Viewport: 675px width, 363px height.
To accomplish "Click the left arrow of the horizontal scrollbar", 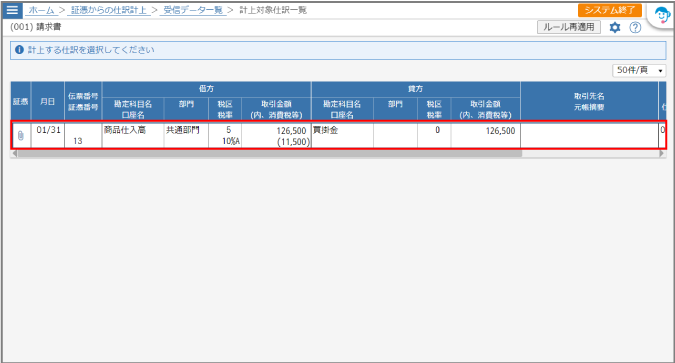I will (14, 154).
